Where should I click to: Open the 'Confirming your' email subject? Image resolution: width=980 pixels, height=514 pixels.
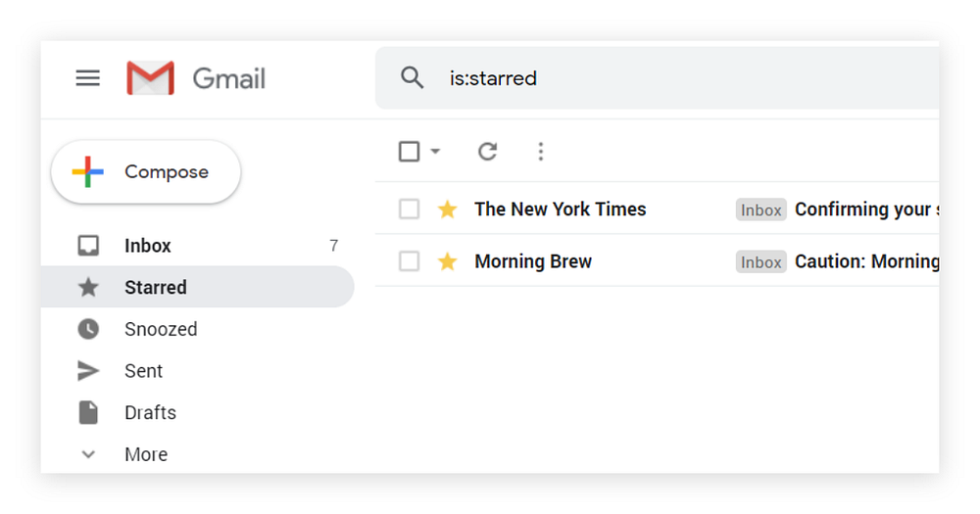[866, 210]
